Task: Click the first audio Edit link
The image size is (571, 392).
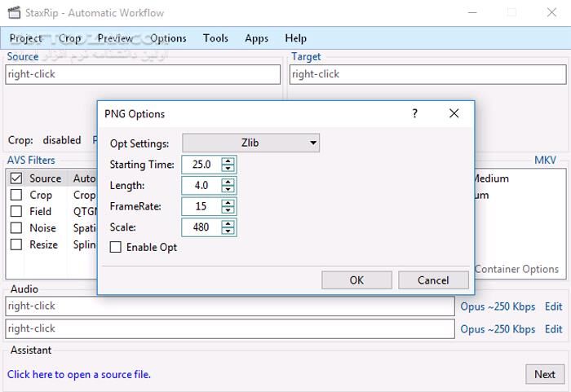Action: coord(553,306)
